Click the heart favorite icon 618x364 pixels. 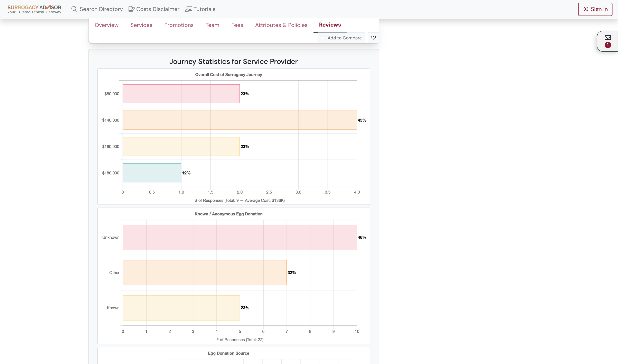click(373, 38)
